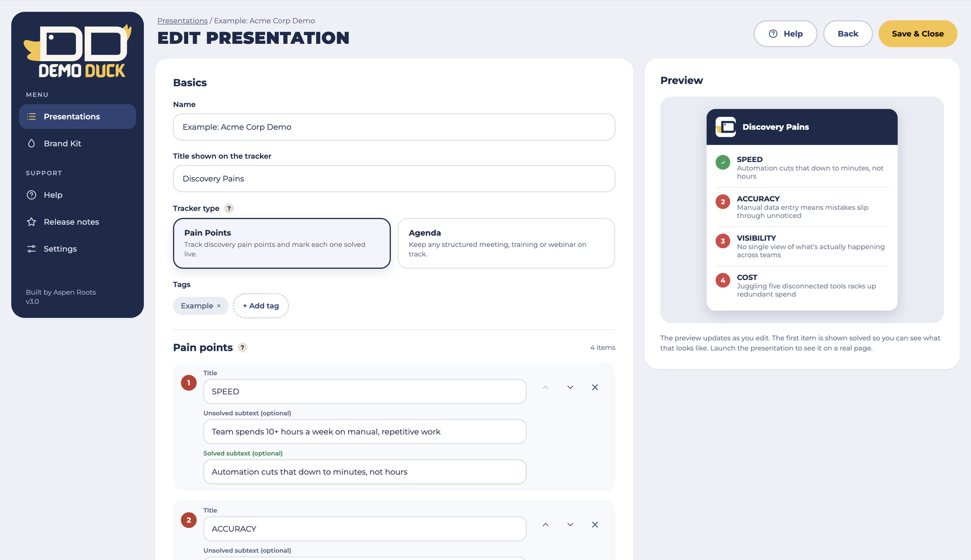
Task: Move the ACCURACY item down
Action: click(570, 525)
